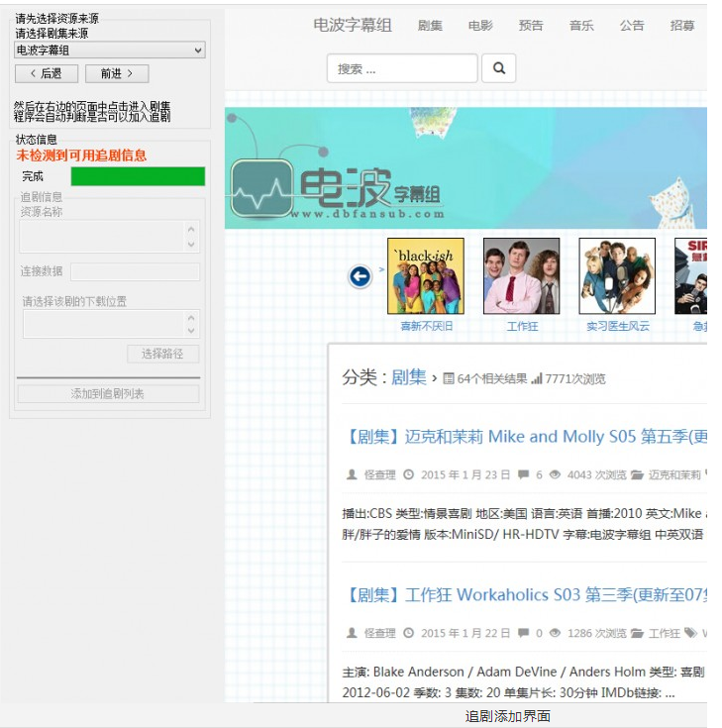Click the 64个相关结果 list icon

click(x=449, y=378)
